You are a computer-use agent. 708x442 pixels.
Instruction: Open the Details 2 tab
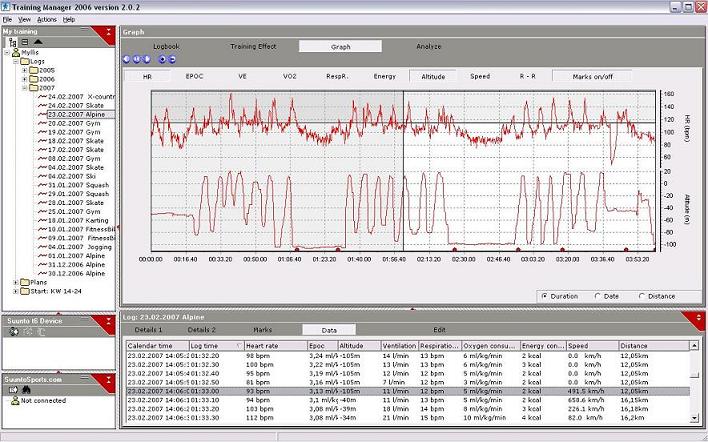[201, 330]
